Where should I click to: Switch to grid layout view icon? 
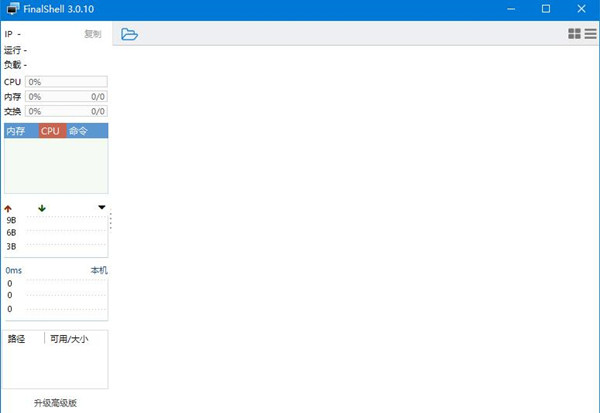tap(574, 34)
